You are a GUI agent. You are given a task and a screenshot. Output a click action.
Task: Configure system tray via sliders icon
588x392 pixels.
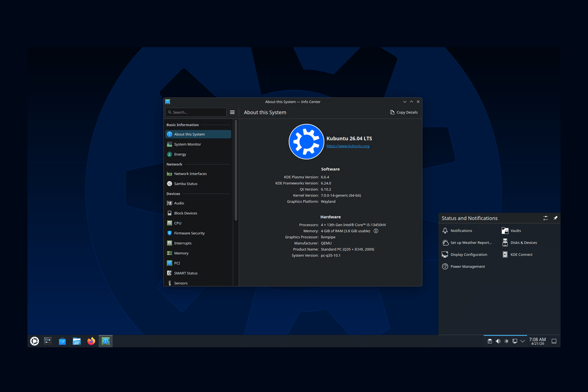(546, 218)
